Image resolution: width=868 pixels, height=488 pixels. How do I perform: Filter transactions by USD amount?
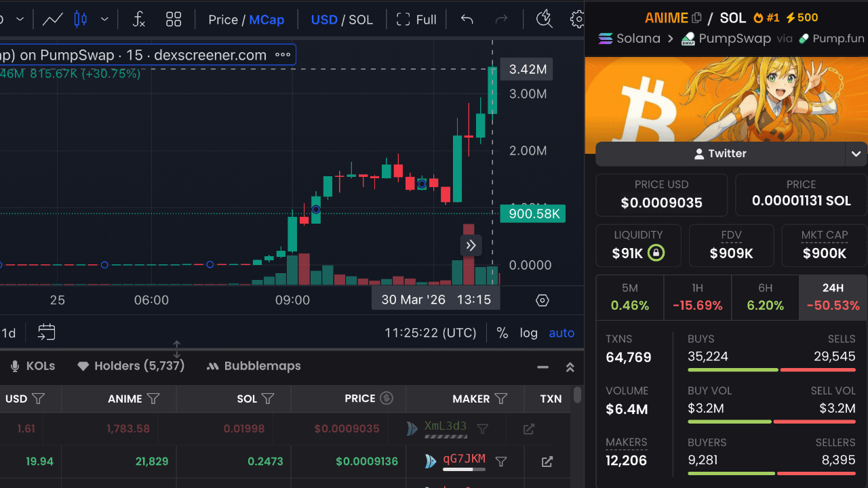tap(39, 399)
